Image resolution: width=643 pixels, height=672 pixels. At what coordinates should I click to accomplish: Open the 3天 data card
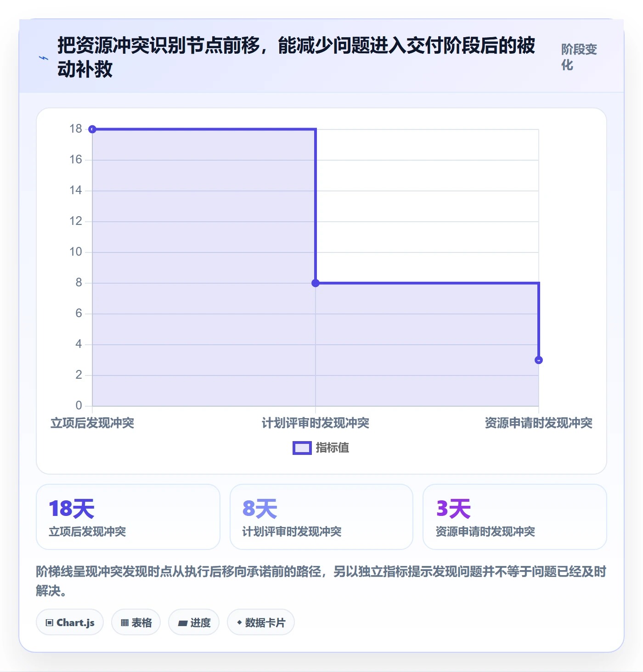515,517
